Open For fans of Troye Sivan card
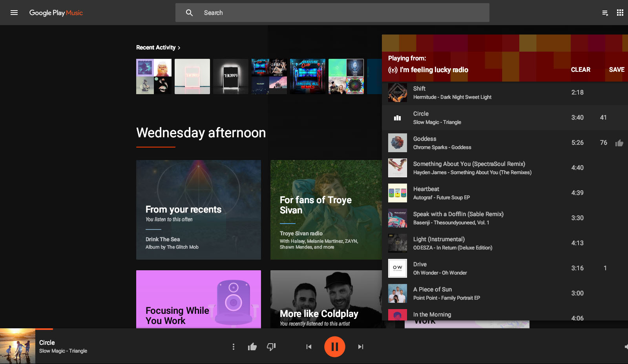This screenshot has width=628, height=364. click(x=326, y=210)
